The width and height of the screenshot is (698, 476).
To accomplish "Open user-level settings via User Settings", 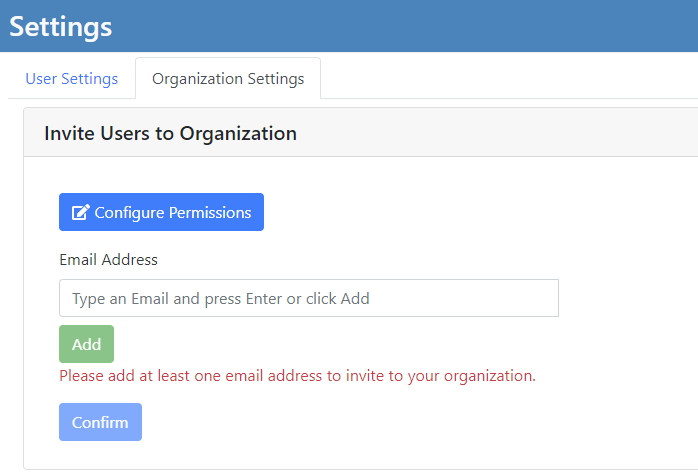I will (71, 78).
